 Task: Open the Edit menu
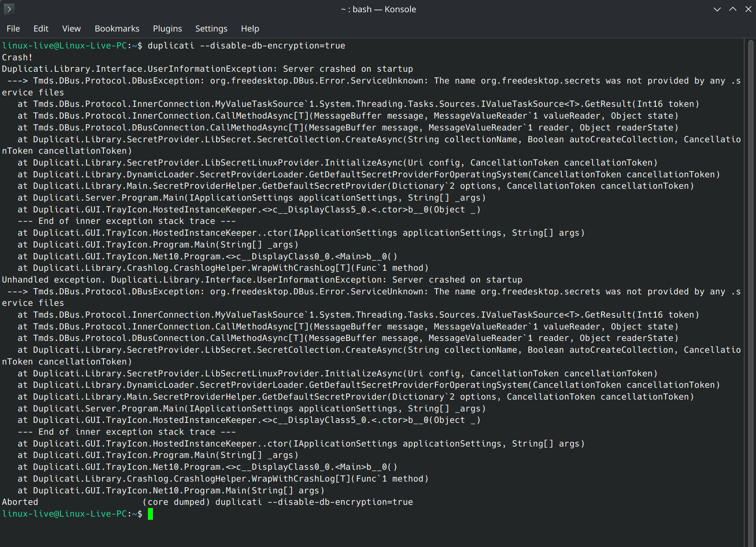(41, 29)
